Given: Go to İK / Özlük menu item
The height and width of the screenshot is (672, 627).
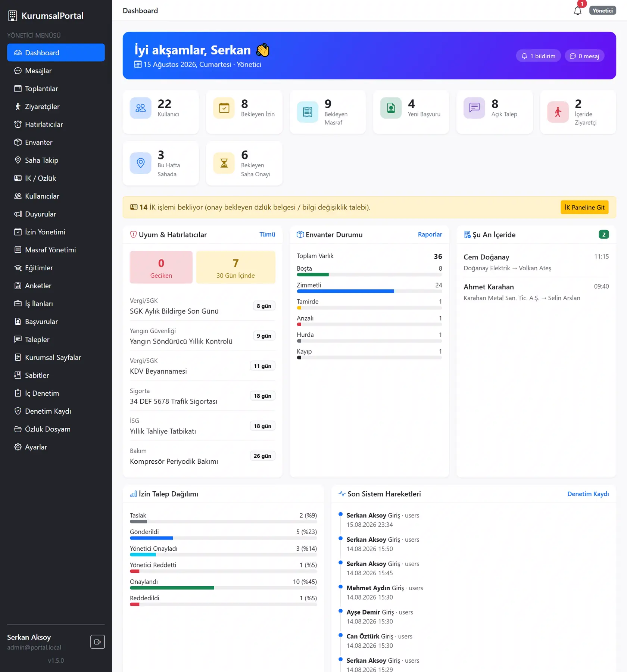Looking at the screenshot, I should [56, 178].
